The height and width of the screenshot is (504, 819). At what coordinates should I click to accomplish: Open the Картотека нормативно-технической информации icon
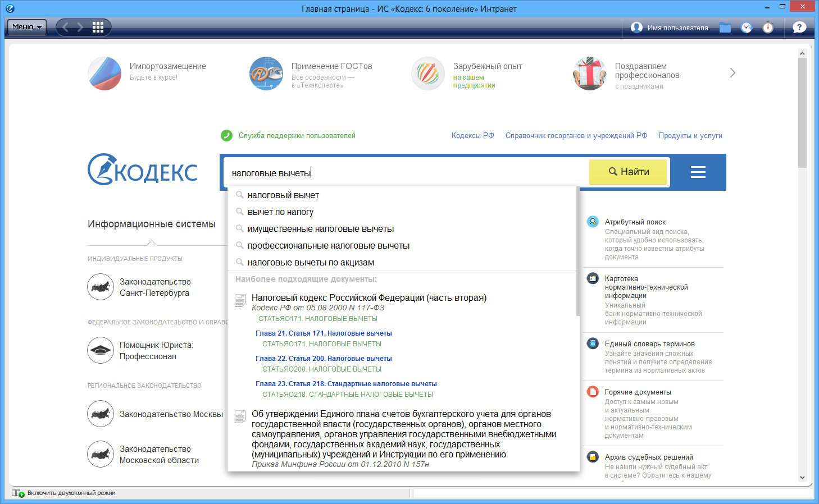(x=593, y=278)
